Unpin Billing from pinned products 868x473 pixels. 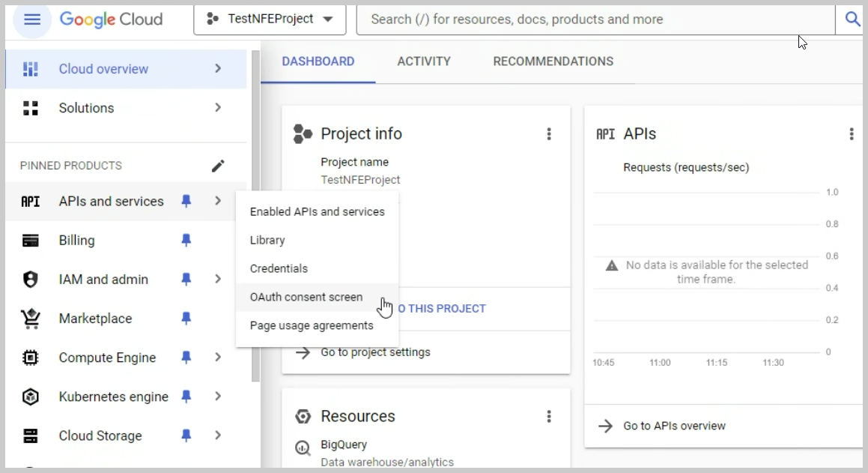pos(186,241)
